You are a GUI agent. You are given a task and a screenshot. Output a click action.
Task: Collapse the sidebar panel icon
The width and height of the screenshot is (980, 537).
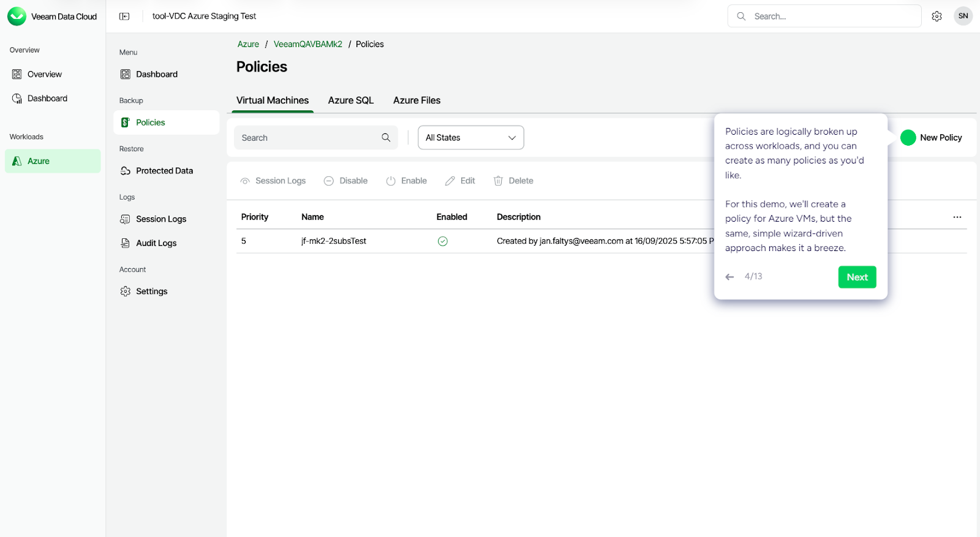124,17
